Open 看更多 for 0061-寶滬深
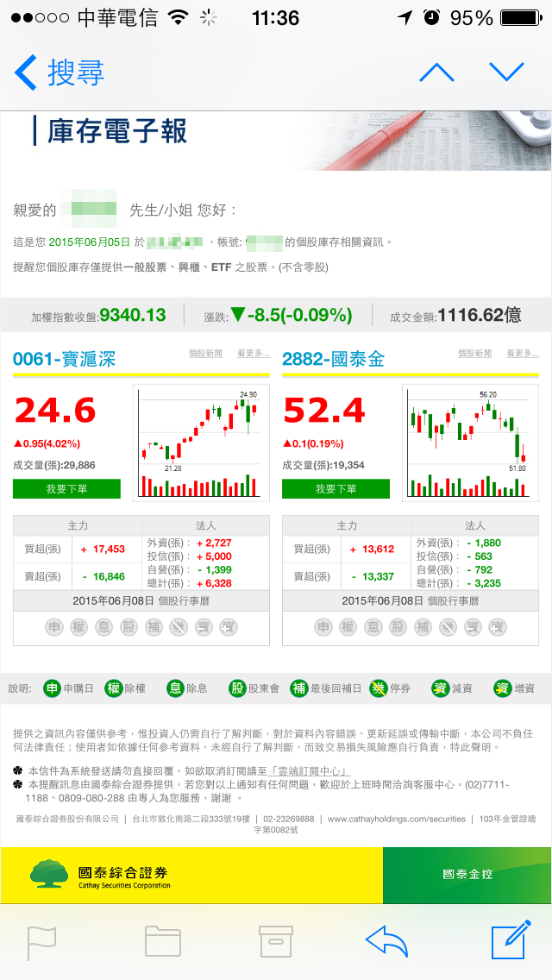The image size is (552, 980). 254,353
